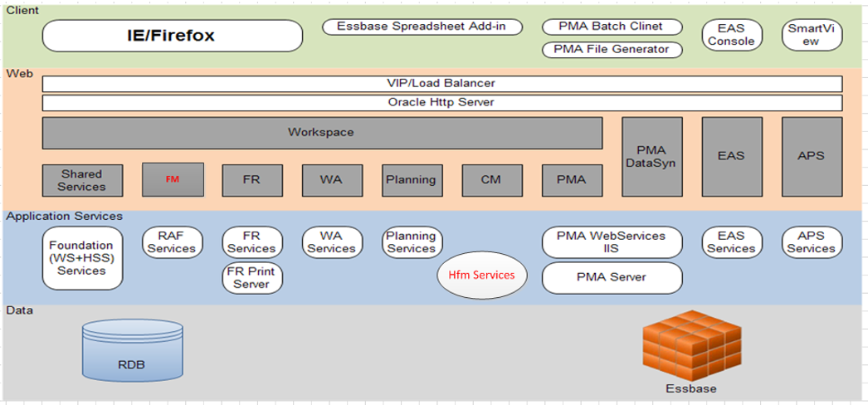
Task: Select the IE/Firefox client shape
Action: pos(172,36)
